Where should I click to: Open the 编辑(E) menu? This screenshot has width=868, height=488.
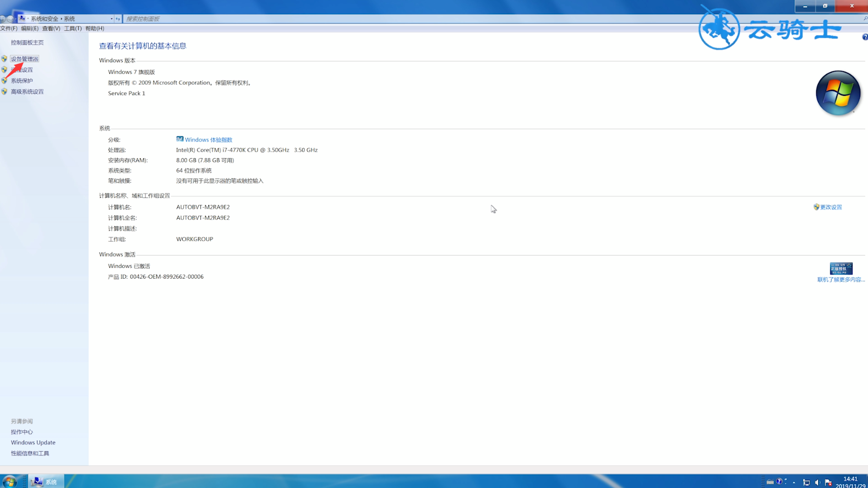[30, 29]
